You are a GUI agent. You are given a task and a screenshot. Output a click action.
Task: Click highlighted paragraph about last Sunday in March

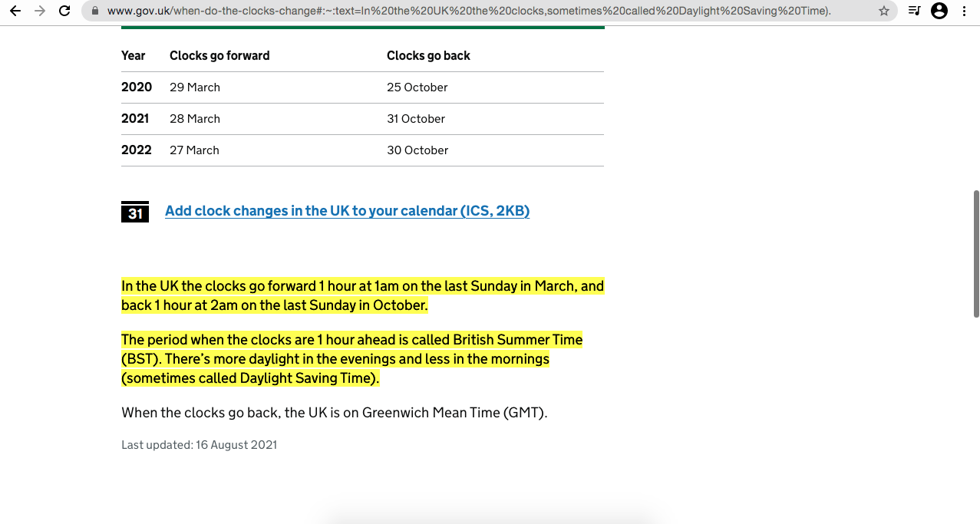pos(362,295)
